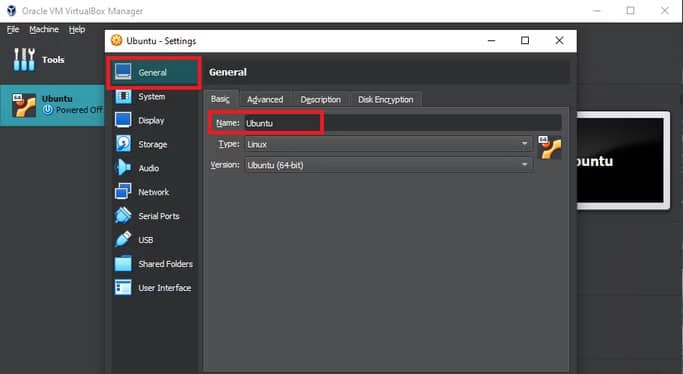Viewport: 683px width, 374px height.
Task: Open the Machine menu
Action: point(44,29)
